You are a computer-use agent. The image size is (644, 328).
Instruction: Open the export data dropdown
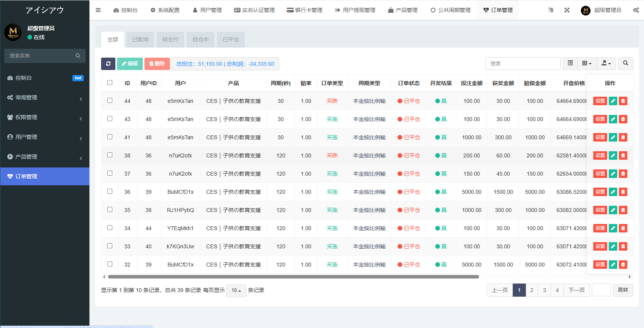coord(606,63)
